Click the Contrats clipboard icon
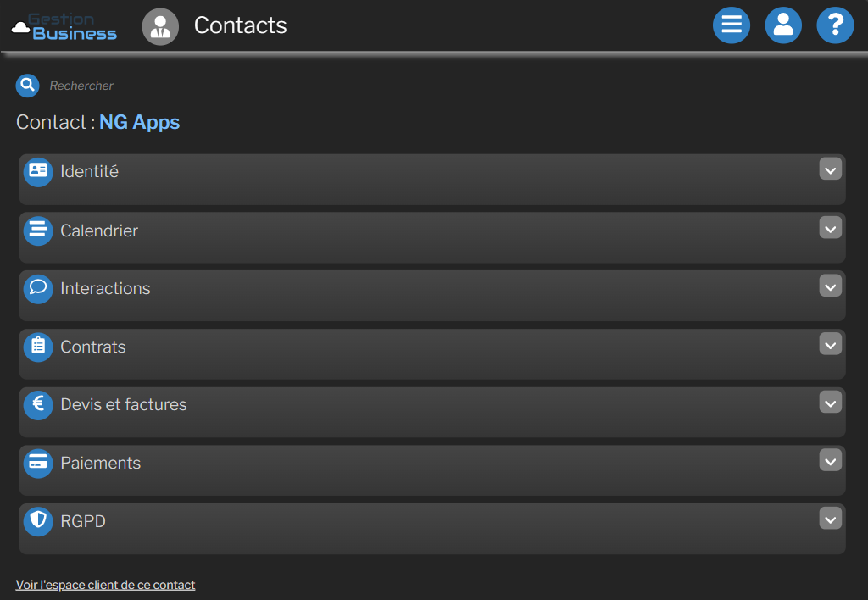 pos(37,347)
